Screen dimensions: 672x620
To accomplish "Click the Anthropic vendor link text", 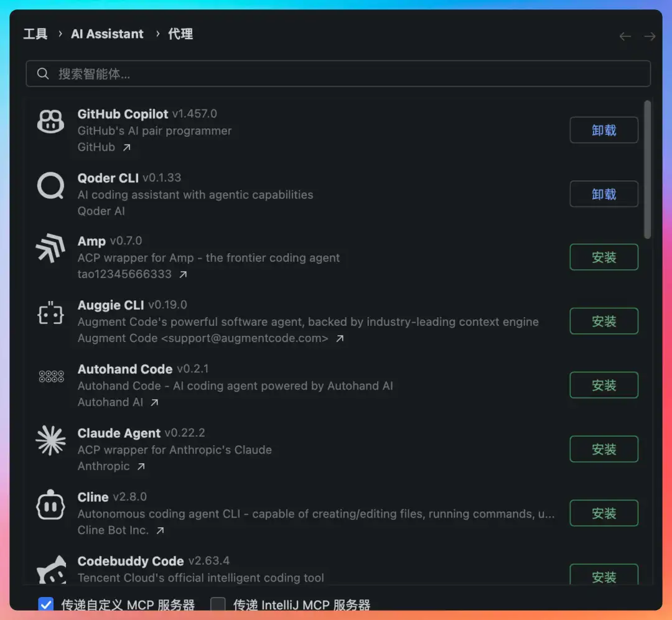I will pyautogui.click(x=104, y=466).
